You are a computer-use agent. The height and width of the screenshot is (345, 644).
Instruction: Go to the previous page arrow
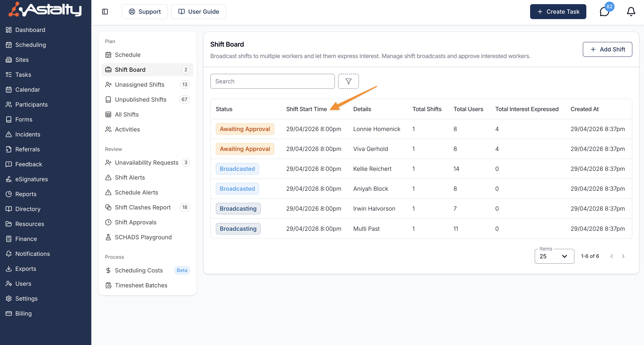click(611, 256)
